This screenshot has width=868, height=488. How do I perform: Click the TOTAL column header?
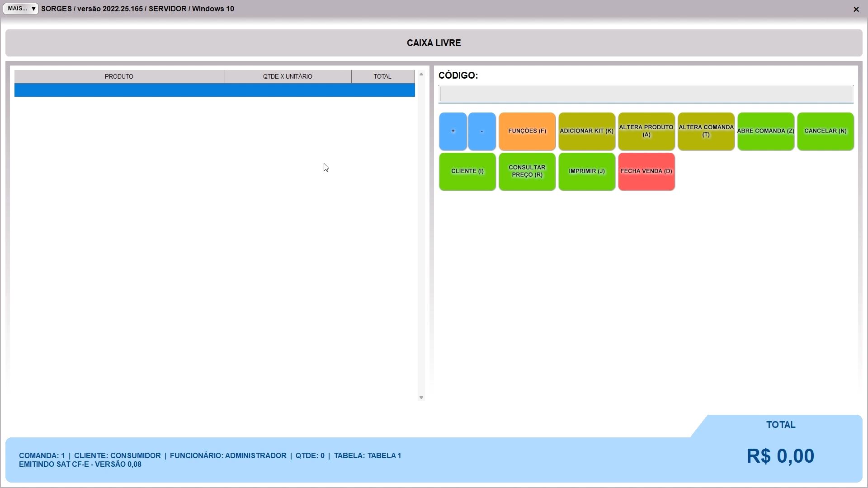point(382,76)
